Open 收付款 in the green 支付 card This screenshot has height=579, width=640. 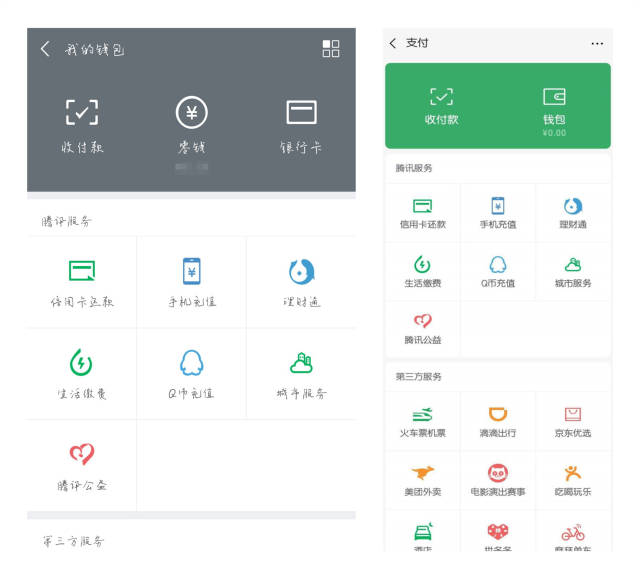(x=441, y=106)
